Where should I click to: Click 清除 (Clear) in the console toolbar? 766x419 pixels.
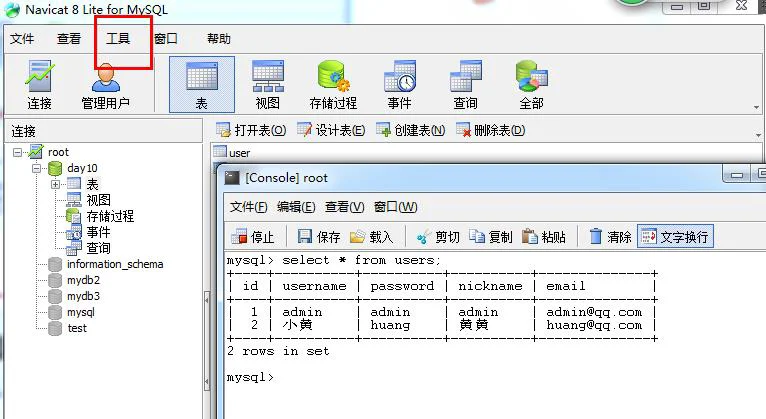[610, 237]
